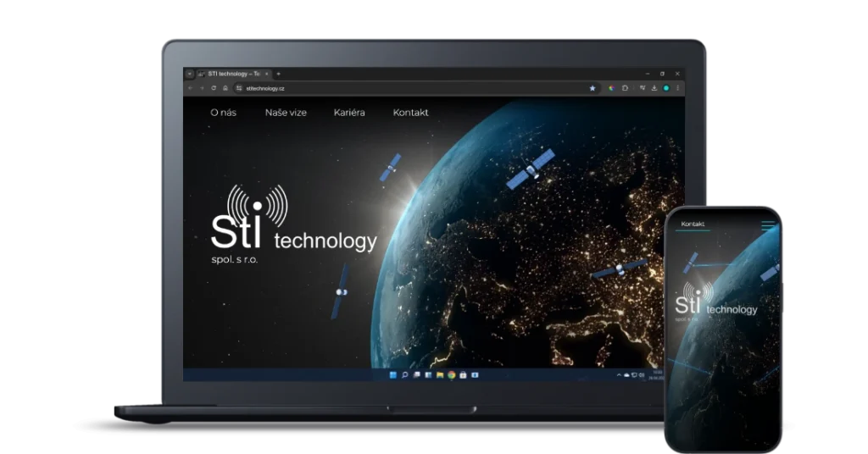868x454 pixels.
Task: Focus the address bar showing stitechnology.cz
Action: pos(415,88)
